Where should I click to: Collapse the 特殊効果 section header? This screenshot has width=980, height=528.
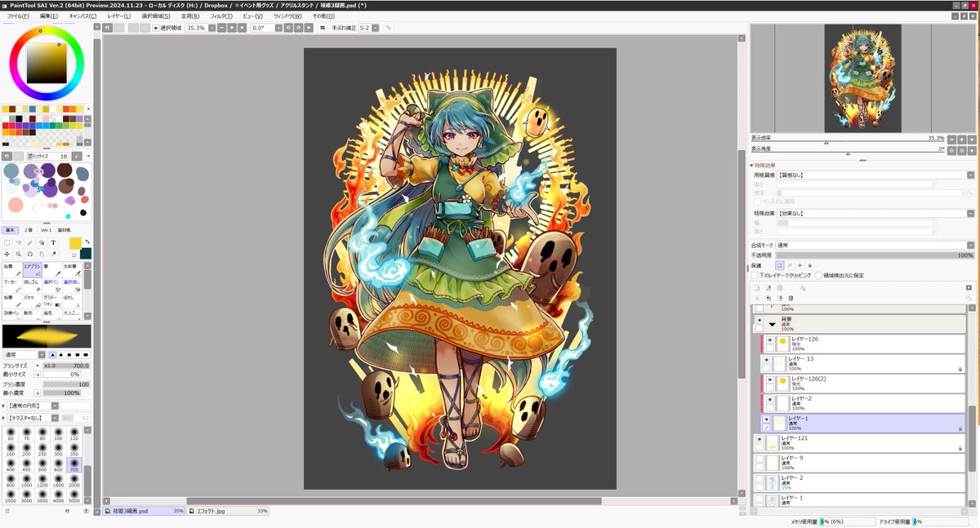pyautogui.click(x=765, y=166)
